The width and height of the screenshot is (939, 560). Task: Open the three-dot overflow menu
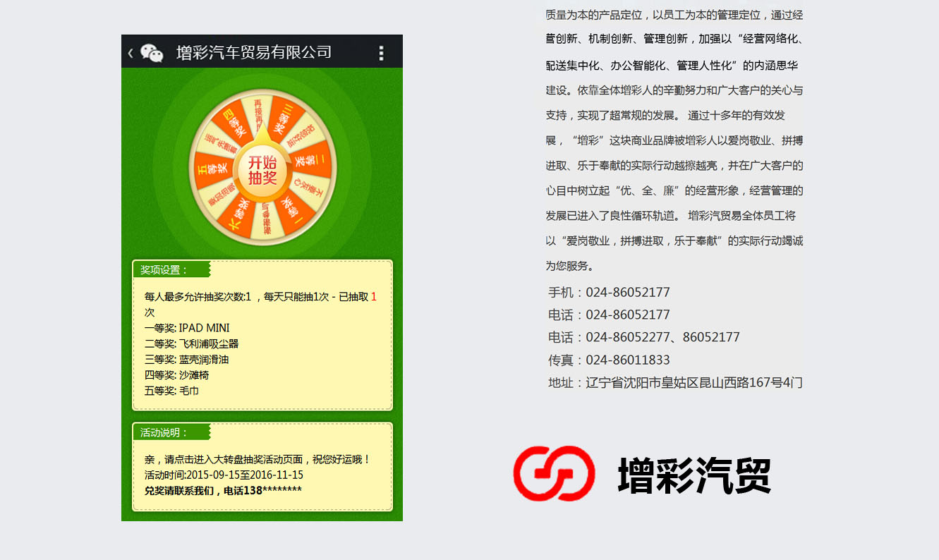tap(381, 53)
